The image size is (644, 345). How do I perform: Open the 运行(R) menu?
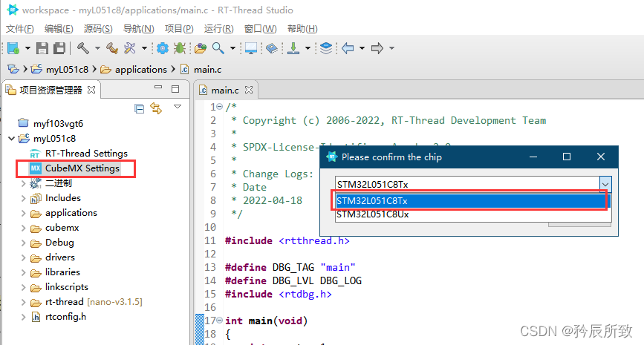pos(219,29)
